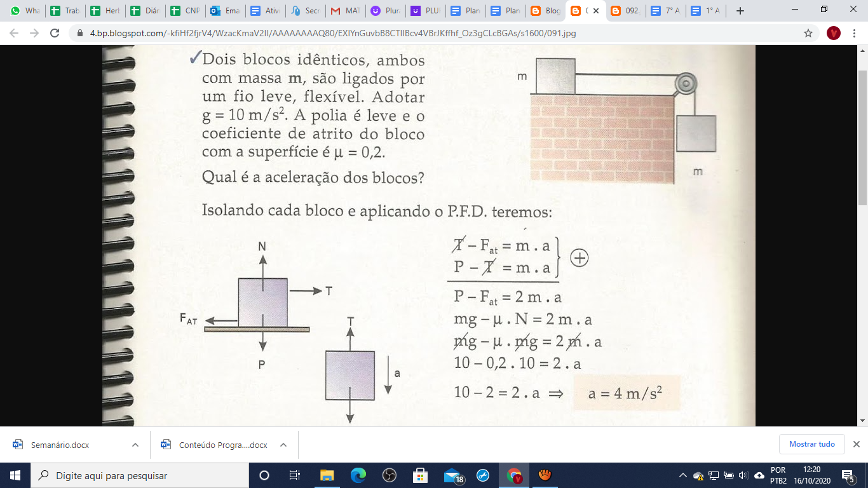868x488 pixels.
Task: Expand options for Conteúdo Progra download
Action: [x=283, y=445]
